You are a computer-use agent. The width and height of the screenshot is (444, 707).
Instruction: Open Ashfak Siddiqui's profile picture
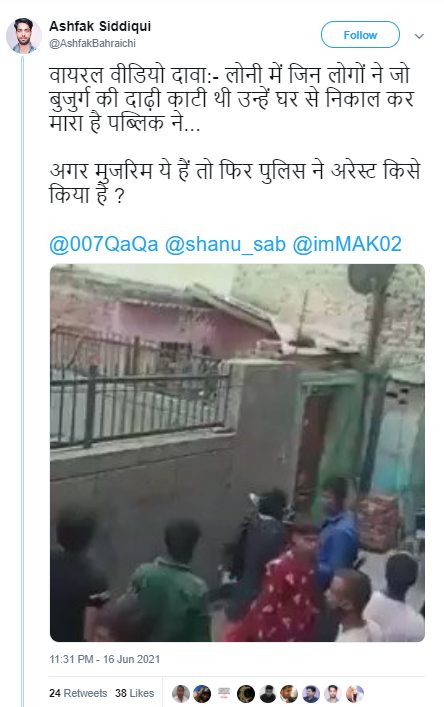[x=23, y=36]
